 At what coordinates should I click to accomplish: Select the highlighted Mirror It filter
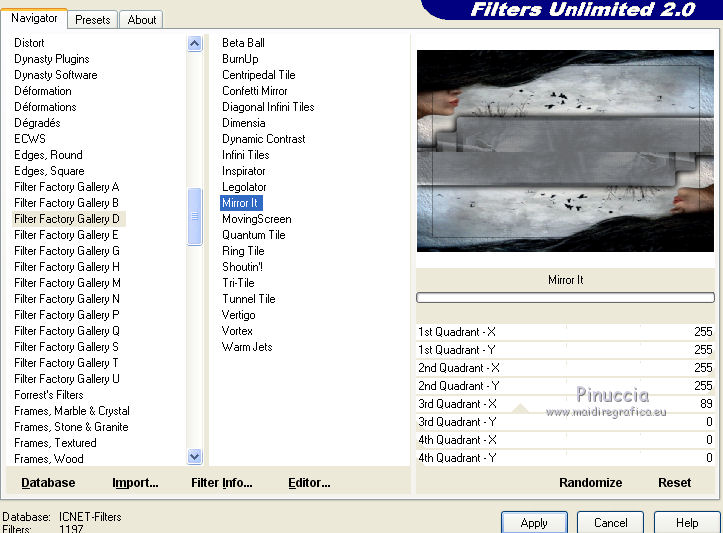pos(241,203)
